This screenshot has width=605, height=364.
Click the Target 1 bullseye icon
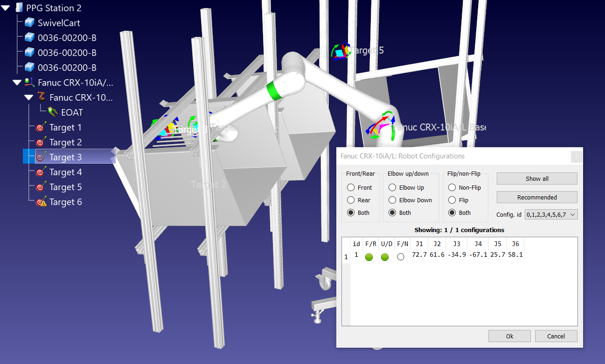41,127
